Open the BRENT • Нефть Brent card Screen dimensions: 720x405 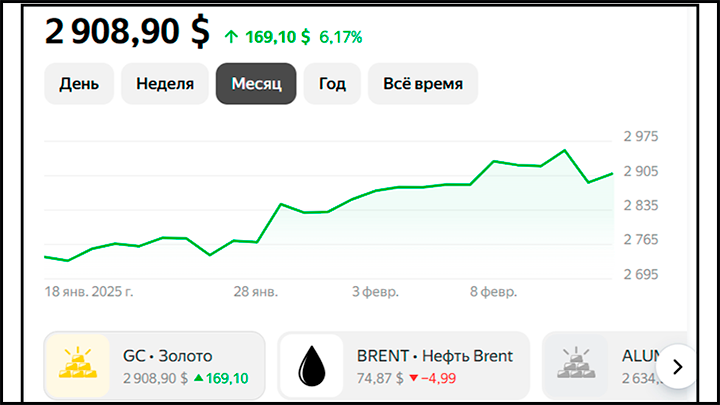pos(404,366)
